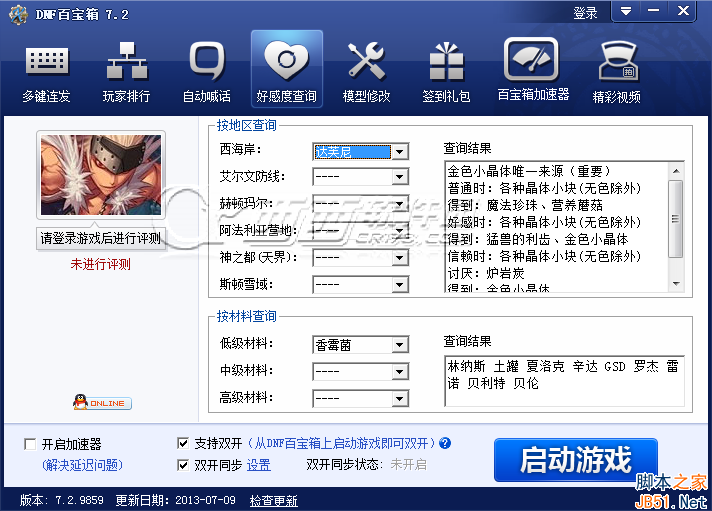Image resolution: width=712 pixels, height=511 pixels.
Task: Click version text 7.2.9859
Action: point(79,501)
